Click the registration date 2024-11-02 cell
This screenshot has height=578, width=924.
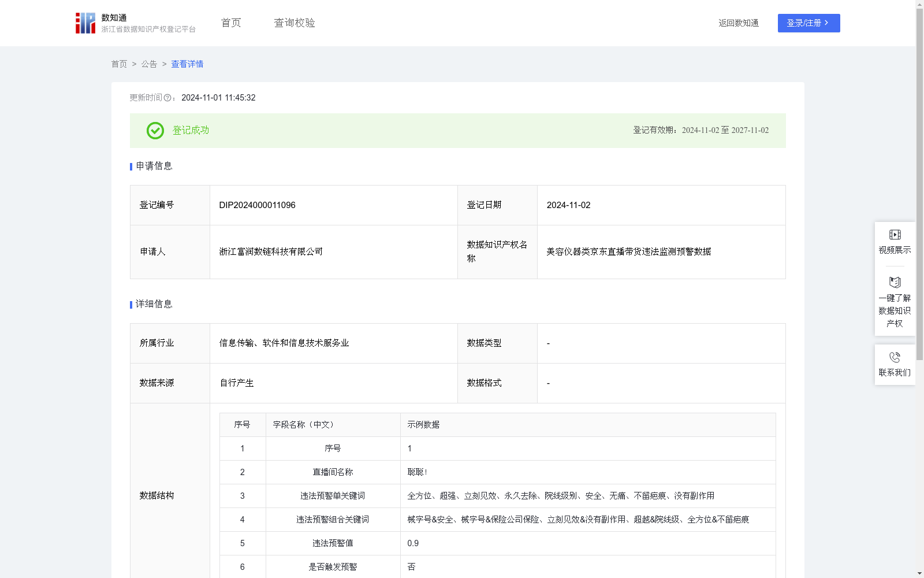[661, 205]
